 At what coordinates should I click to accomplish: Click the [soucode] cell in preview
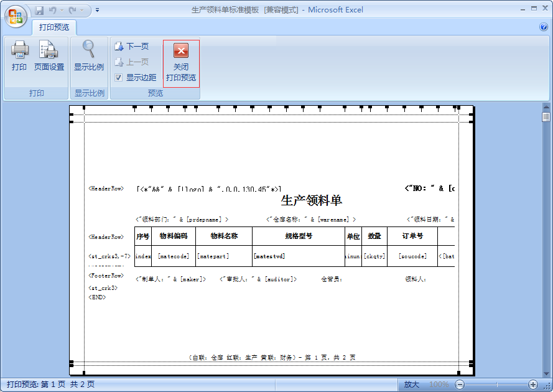412,256
